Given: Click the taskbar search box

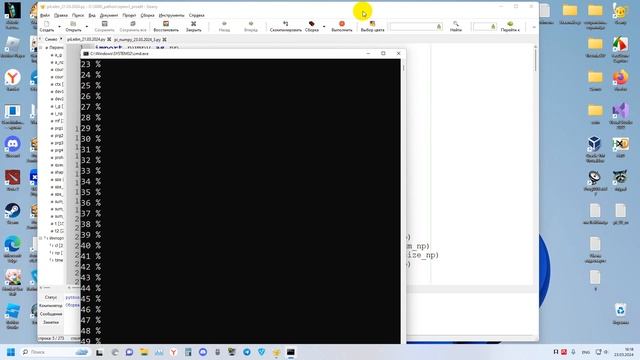Looking at the screenshot, I should [x=55, y=352].
